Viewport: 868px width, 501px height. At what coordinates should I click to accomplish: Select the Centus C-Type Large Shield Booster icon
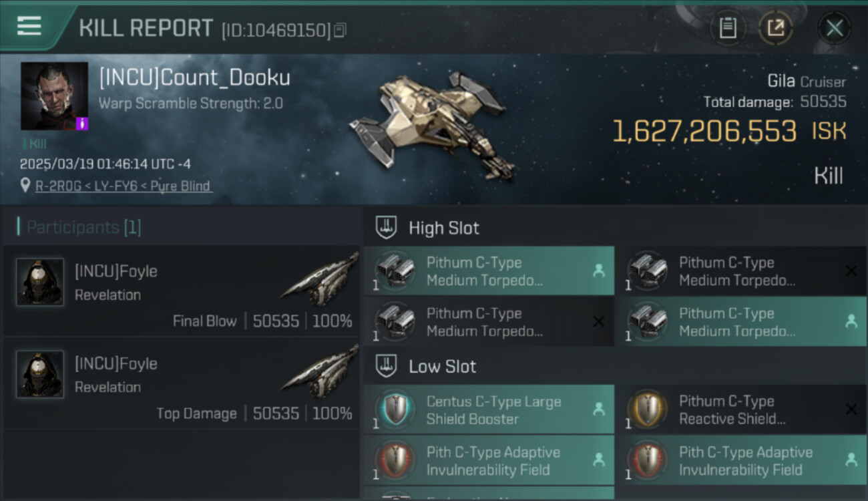[x=394, y=409]
